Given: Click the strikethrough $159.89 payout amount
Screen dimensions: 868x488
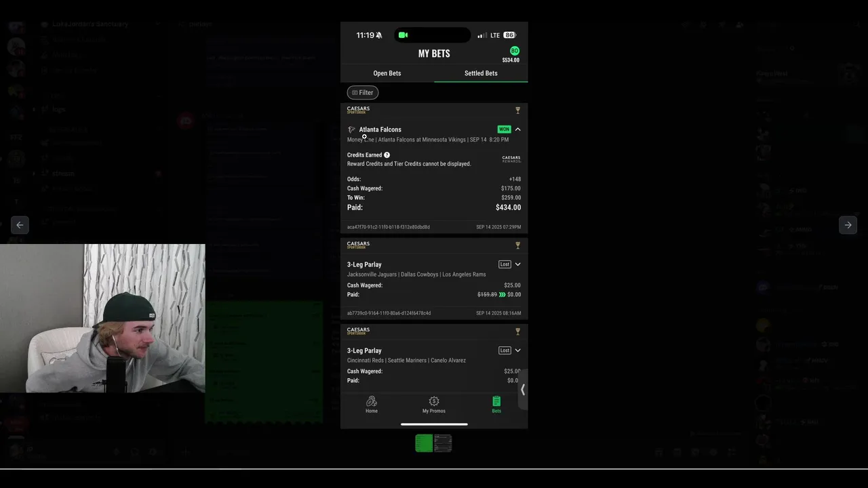Looking at the screenshot, I should click(487, 295).
